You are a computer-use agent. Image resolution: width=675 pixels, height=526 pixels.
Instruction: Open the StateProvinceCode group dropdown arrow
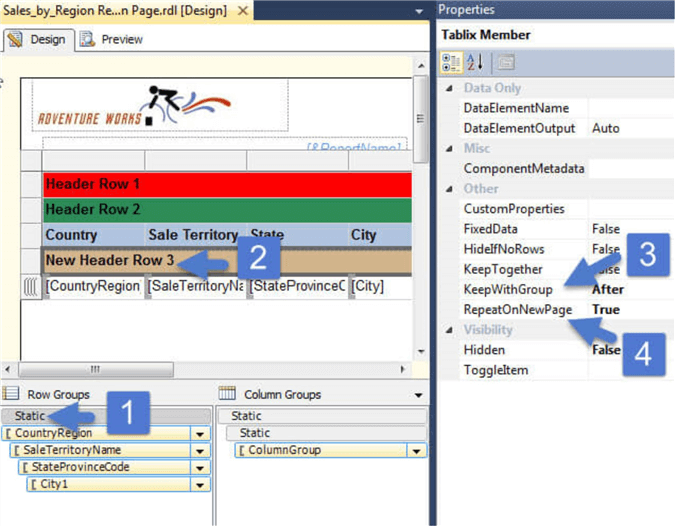pos(200,468)
